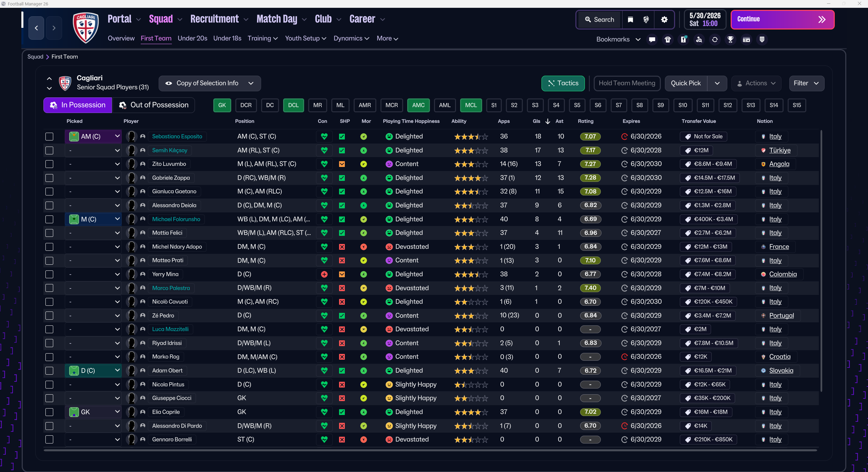868x472 pixels.
Task: Click the trophy competitions bookmark icon
Action: coord(730,39)
